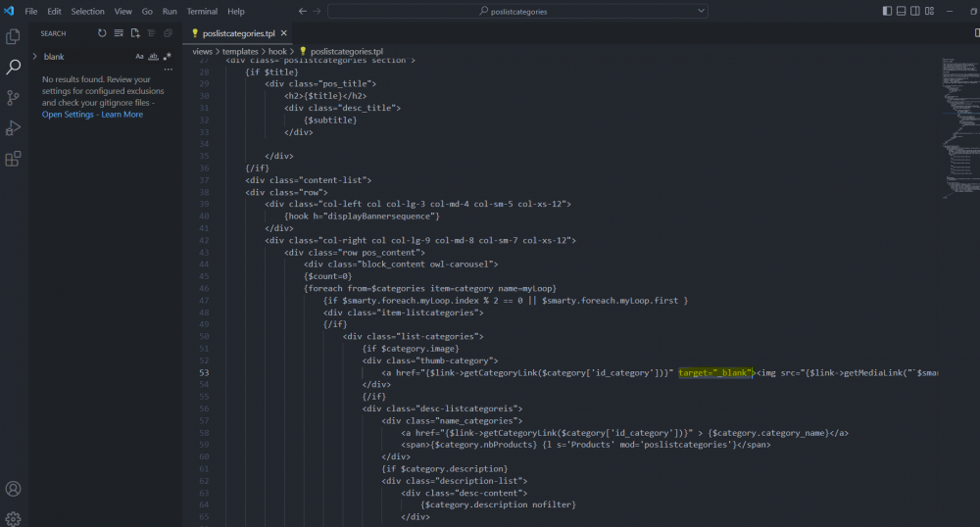Refresh the search results
The image size is (980, 527).
[x=102, y=33]
